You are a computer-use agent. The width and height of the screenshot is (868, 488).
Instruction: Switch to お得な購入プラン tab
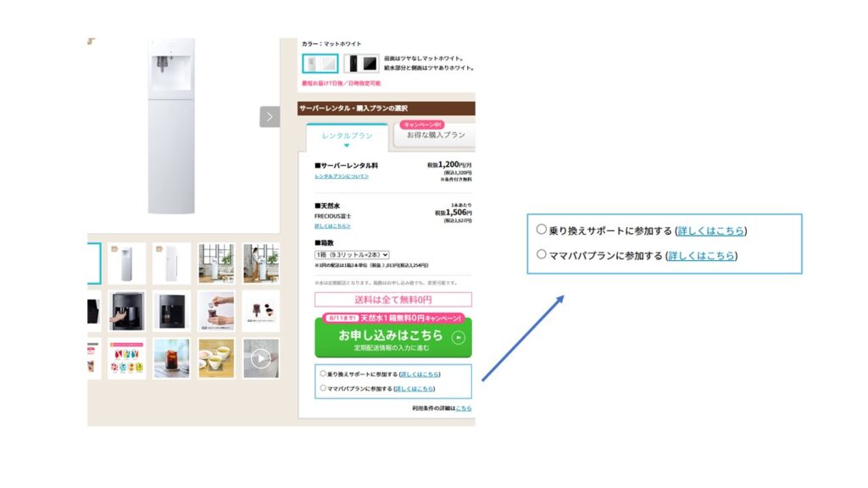tap(436, 135)
